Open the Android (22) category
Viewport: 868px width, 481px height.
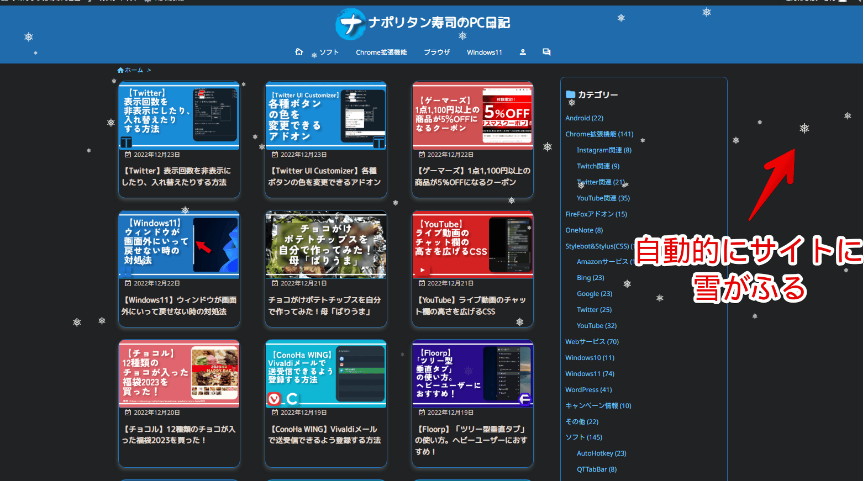click(x=584, y=118)
